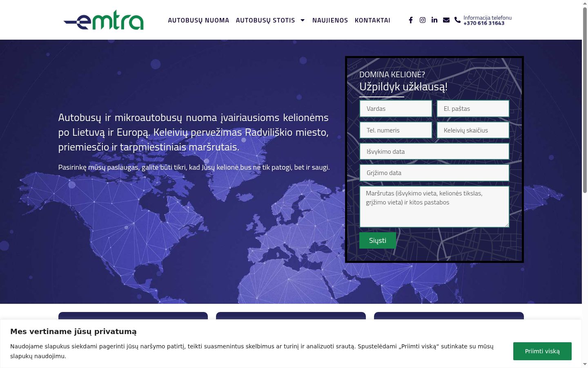The image size is (588, 368).
Task: Click the cookie notice text 'Naudojame slapukus'
Action: tap(252, 351)
